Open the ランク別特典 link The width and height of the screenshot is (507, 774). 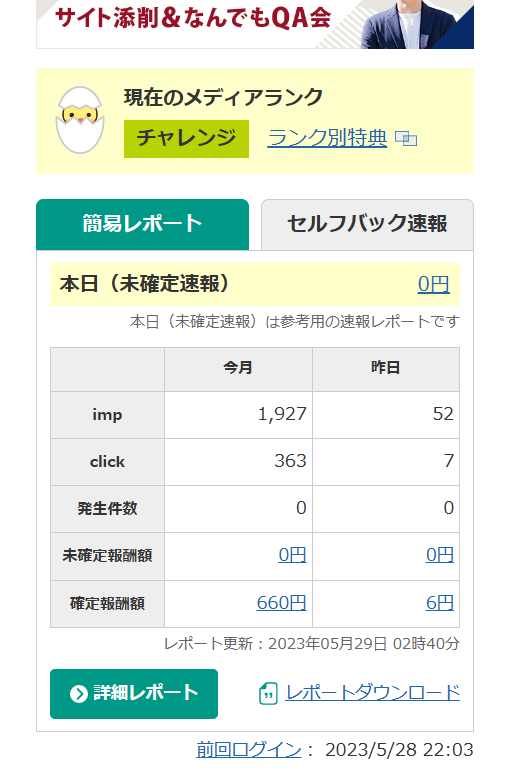pos(327,138)
